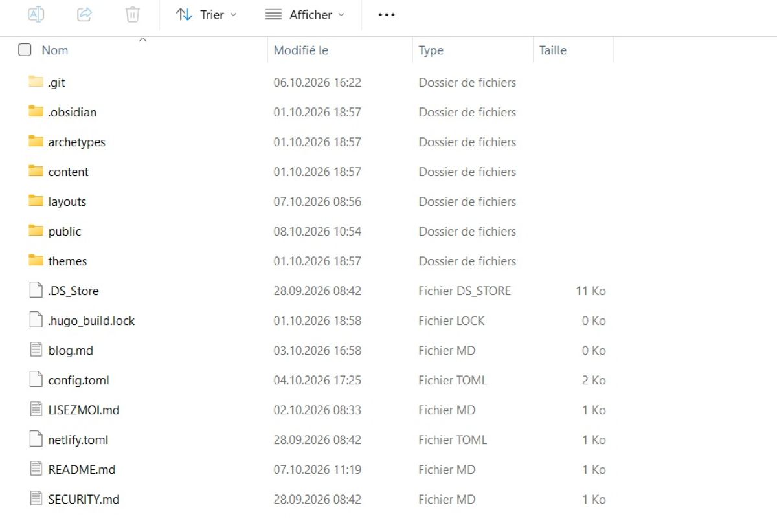Click the size value 11 Ko
This screenshot has width=777, height=532.
pos(591,291)
